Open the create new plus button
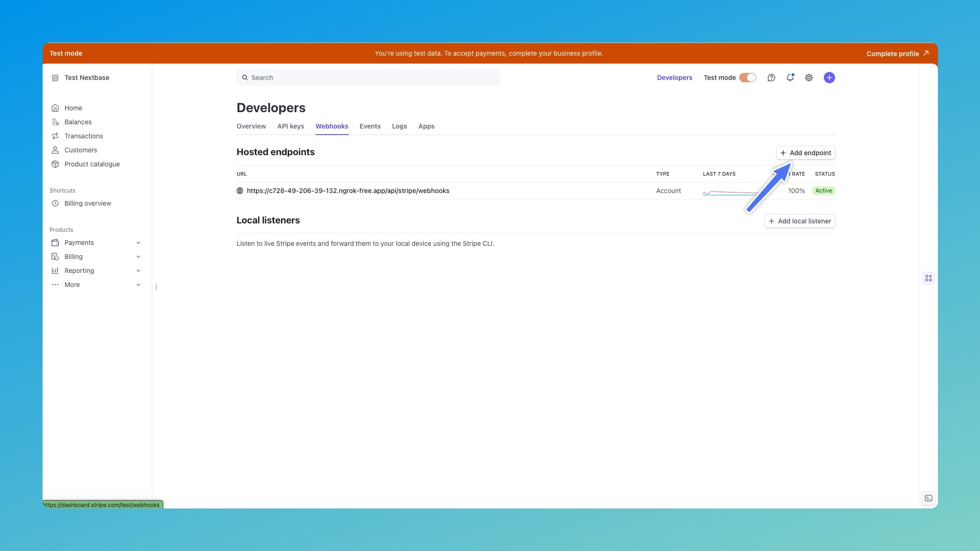 point(829,77)
